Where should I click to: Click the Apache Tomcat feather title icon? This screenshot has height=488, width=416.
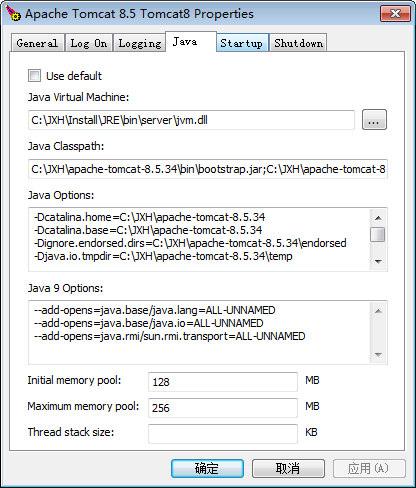13,13
